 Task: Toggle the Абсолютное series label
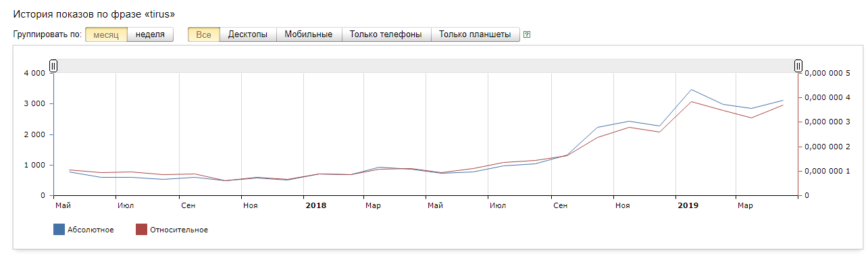click(x=91, y=230)
